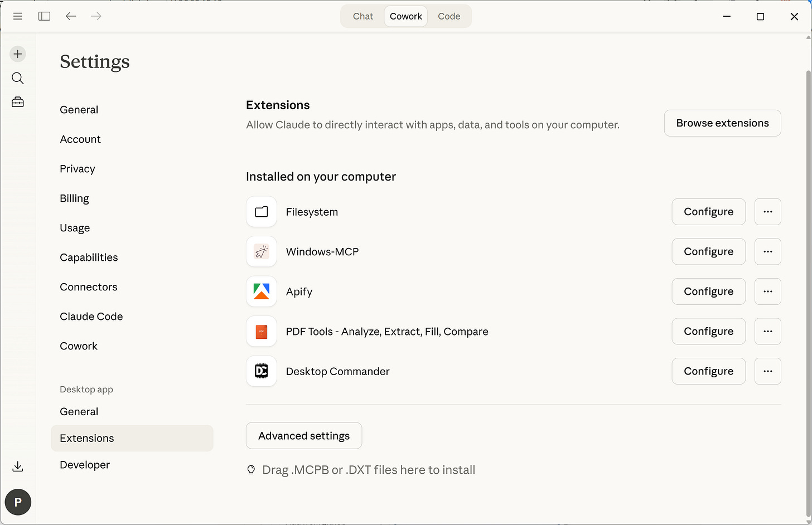Viewport: 812px width, 525px height.
Task: Click the Browse extensions button
Action: 722,123
